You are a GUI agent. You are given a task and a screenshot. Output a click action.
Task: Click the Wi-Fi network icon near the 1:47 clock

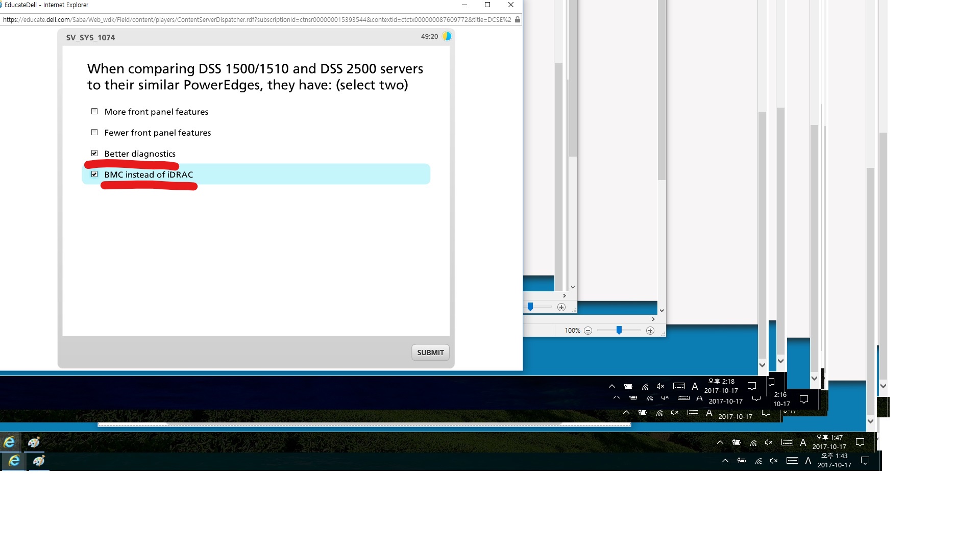753,442
